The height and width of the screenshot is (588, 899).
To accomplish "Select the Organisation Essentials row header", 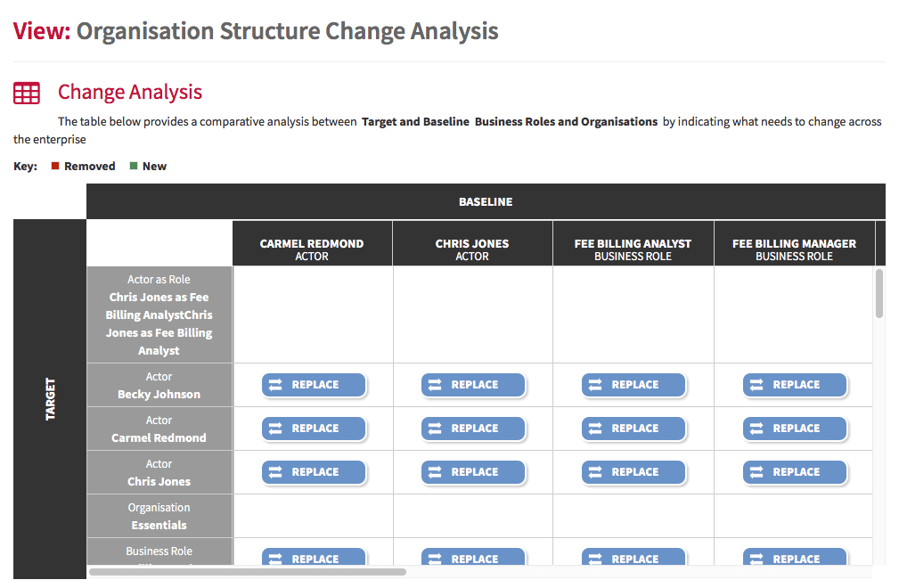I will [159, 516].
